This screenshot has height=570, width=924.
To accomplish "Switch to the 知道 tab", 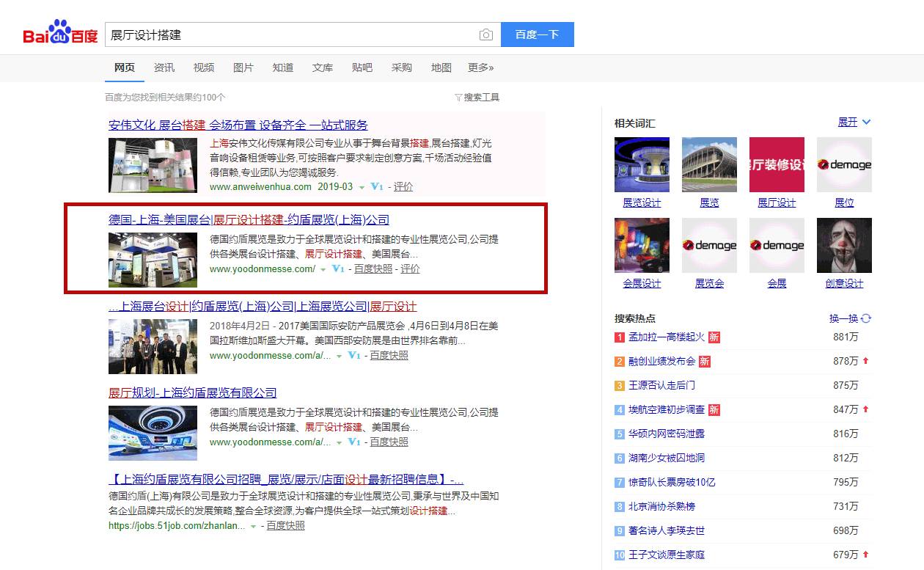I will tap(283, 67).
